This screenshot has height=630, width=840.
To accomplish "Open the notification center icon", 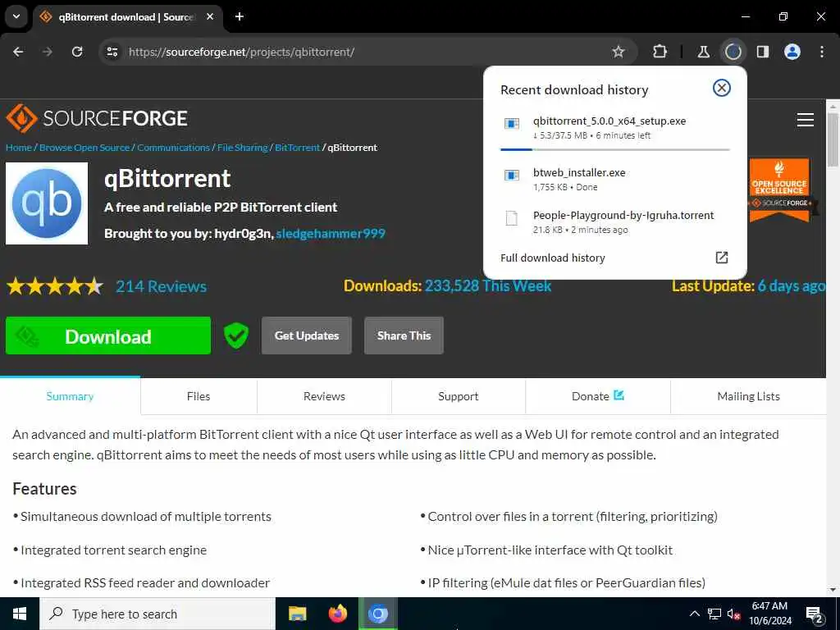I will [815, 614].
